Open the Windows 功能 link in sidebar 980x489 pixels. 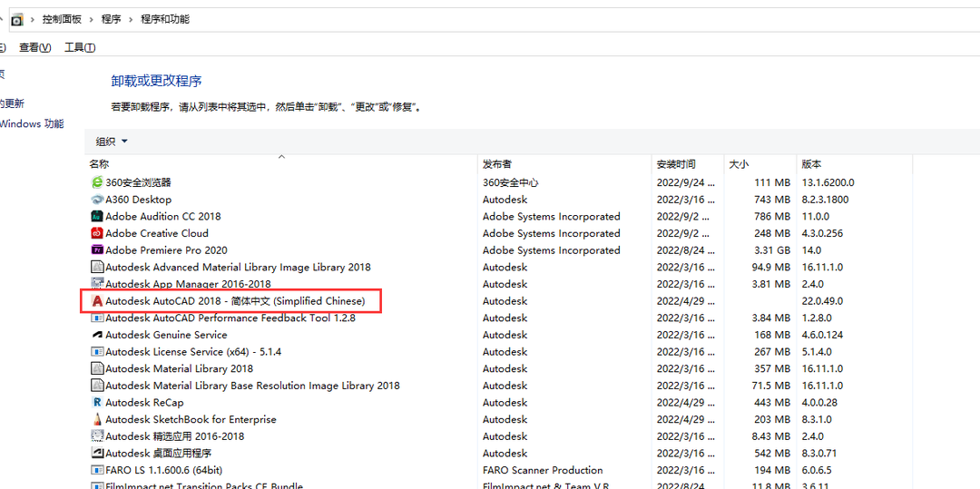pos(31,123)
